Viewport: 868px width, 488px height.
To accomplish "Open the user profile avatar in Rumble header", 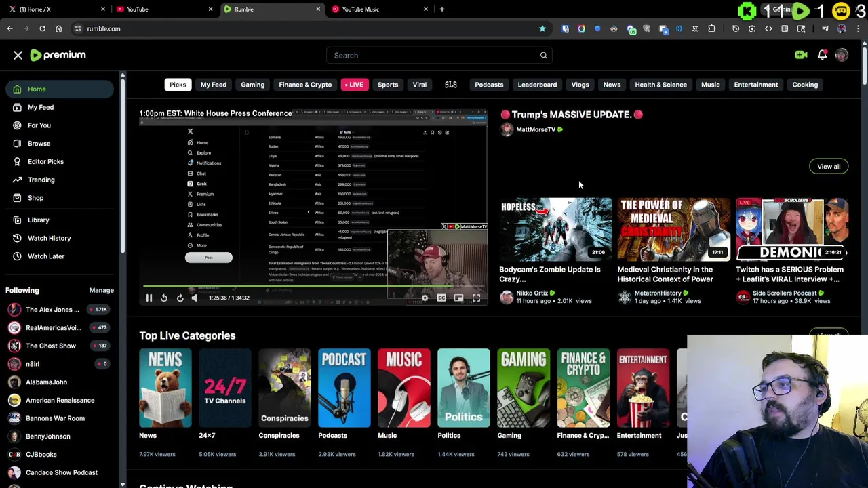I will [842, 55].
